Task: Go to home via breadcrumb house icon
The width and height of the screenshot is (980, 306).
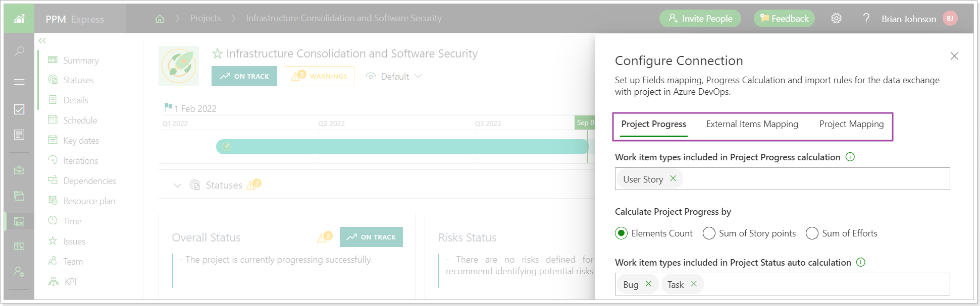Action: point(160,19)
